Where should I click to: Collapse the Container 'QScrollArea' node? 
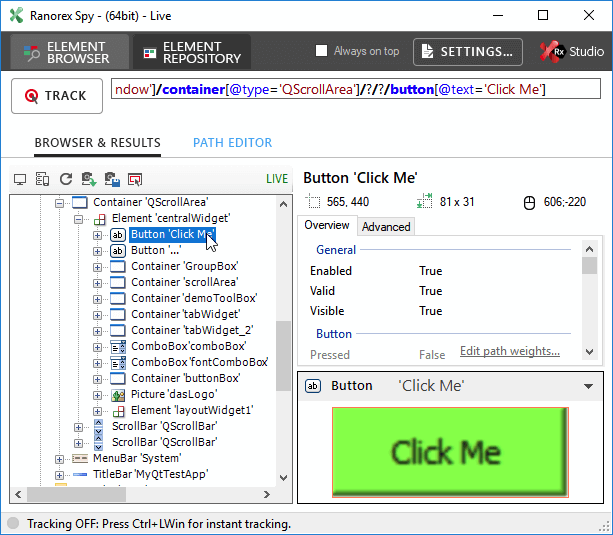click(x=59, y=203)
